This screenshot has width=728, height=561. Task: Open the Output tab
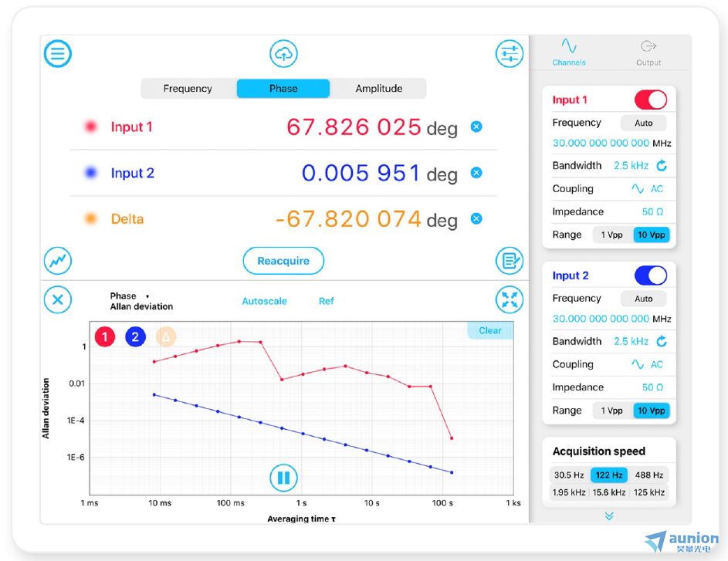pos(648,53)
